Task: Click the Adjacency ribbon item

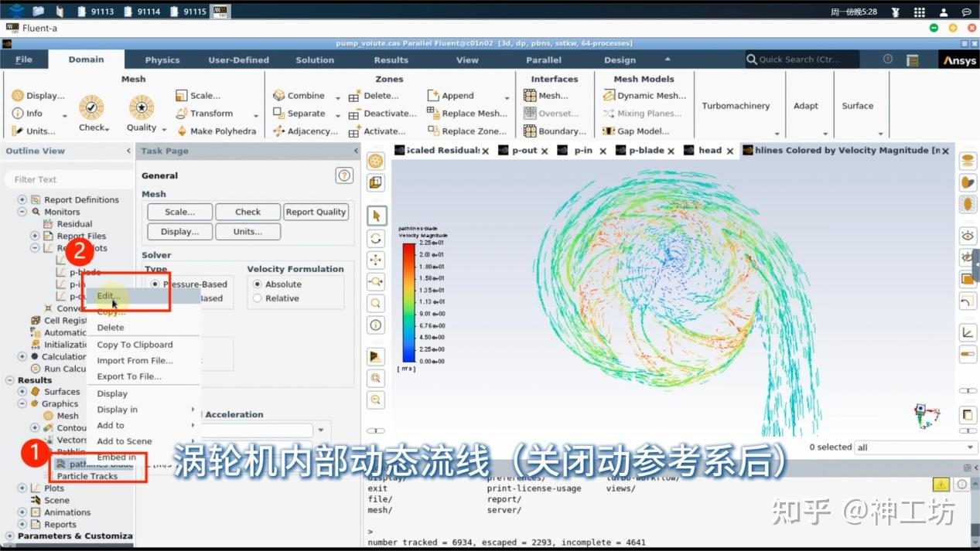Action: (306, 131)
